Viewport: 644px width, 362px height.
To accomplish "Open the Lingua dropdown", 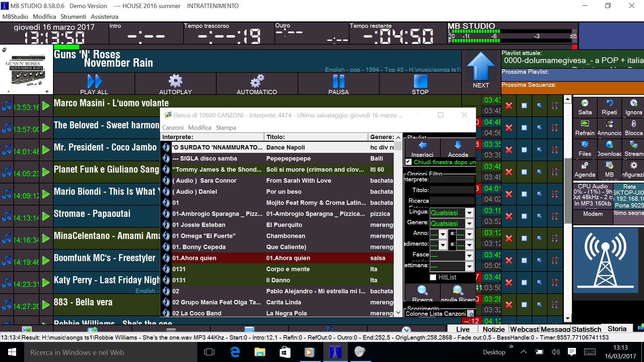I will [x=469, y=213].
